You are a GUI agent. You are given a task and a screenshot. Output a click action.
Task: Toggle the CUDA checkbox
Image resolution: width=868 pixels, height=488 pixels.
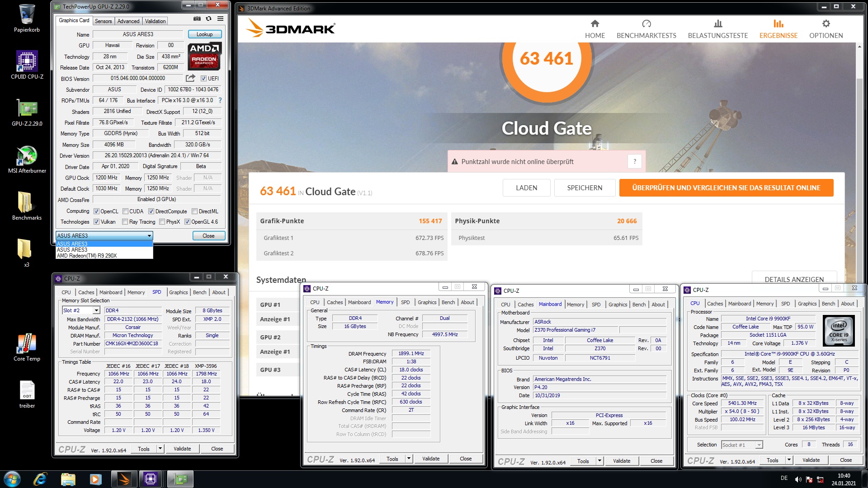[125, 211]
